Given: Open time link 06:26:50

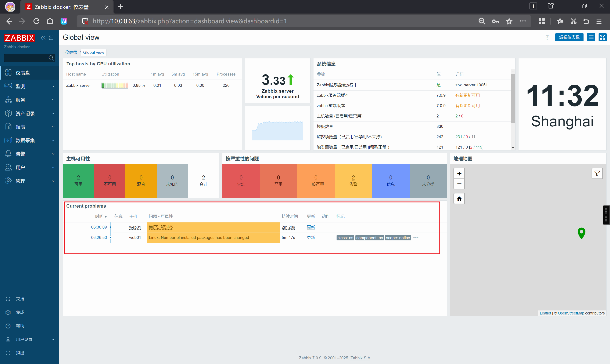Looking at the screenshot, I should coord(99,237).
